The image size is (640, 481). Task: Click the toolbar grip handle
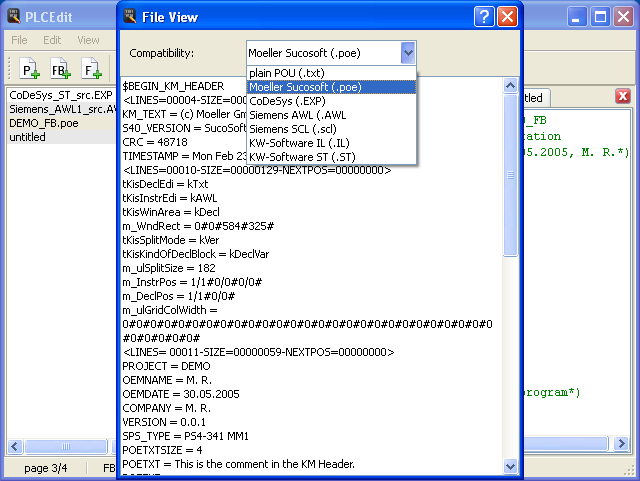tap(9, 69)
